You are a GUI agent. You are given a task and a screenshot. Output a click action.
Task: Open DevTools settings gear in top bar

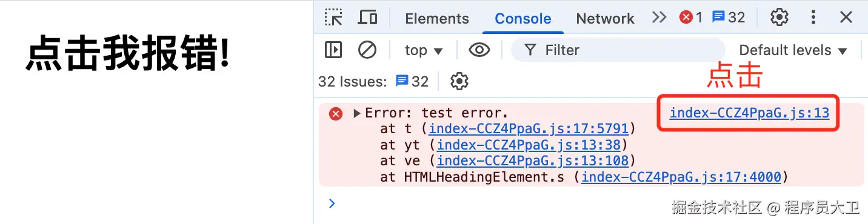[x=779, y=18]
